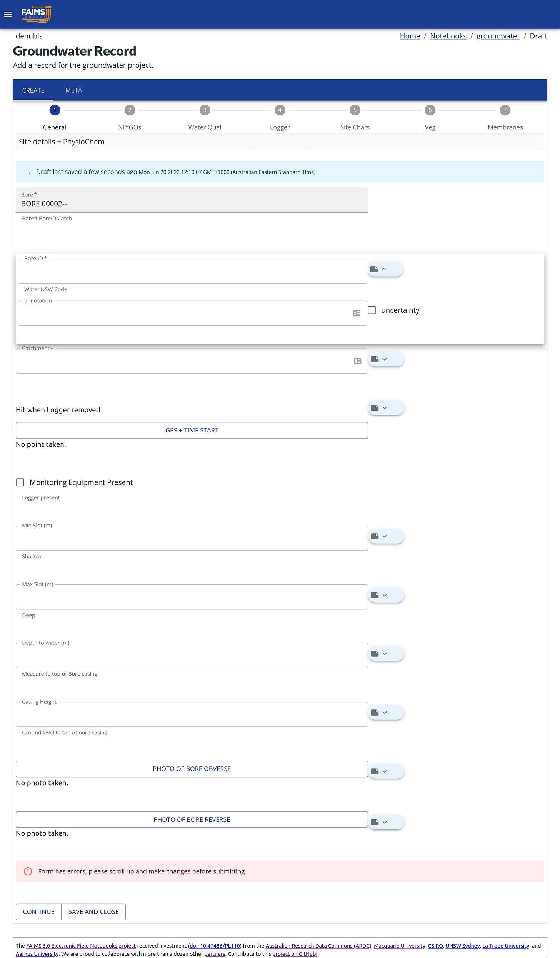Switch to the META tab
The height and width of the screenshot is (958, 560).
point(74,90)
